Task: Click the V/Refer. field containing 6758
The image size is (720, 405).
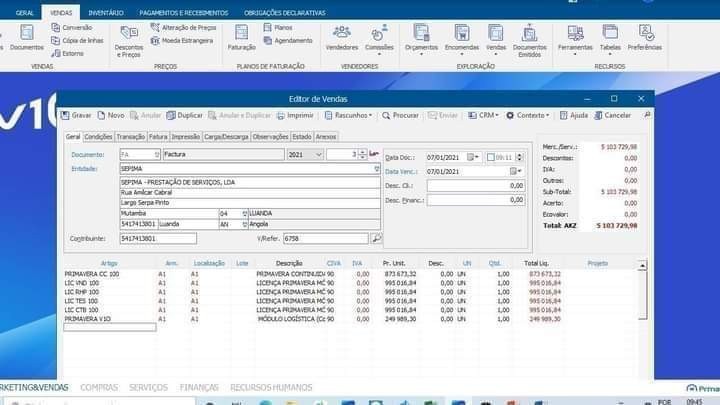Action: coord(326,238)
